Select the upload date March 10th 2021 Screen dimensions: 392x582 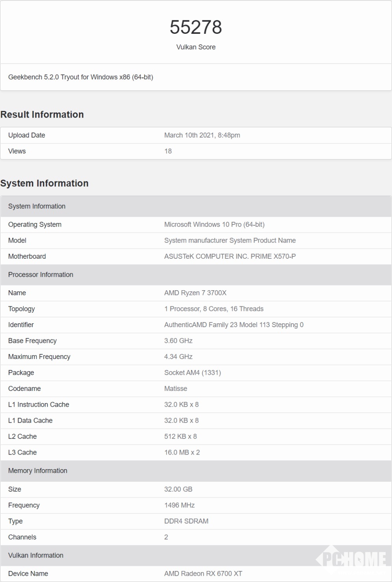click(x=202, y=135)
